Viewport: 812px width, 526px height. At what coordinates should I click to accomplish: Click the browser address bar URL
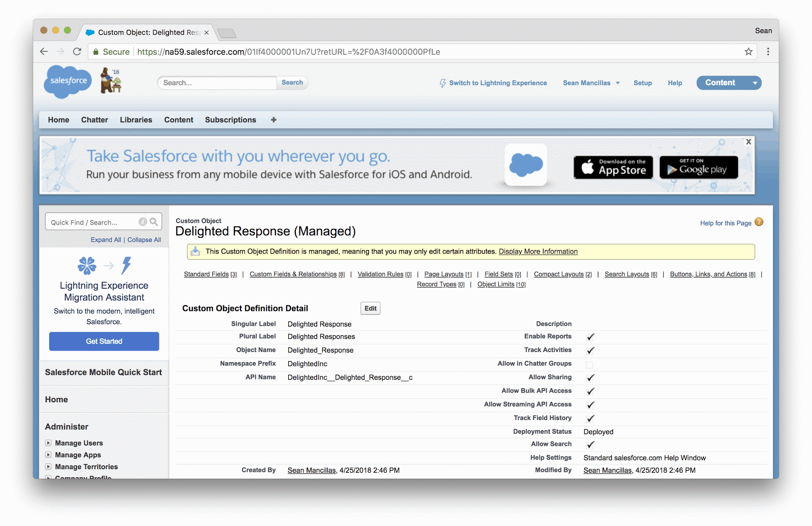[288, 52]
